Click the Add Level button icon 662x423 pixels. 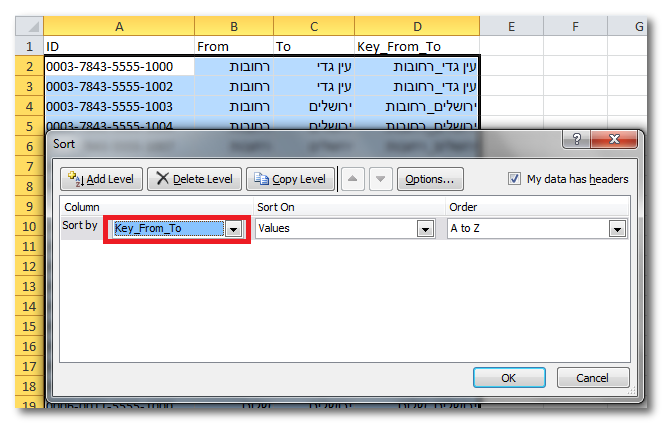(73, 179)
